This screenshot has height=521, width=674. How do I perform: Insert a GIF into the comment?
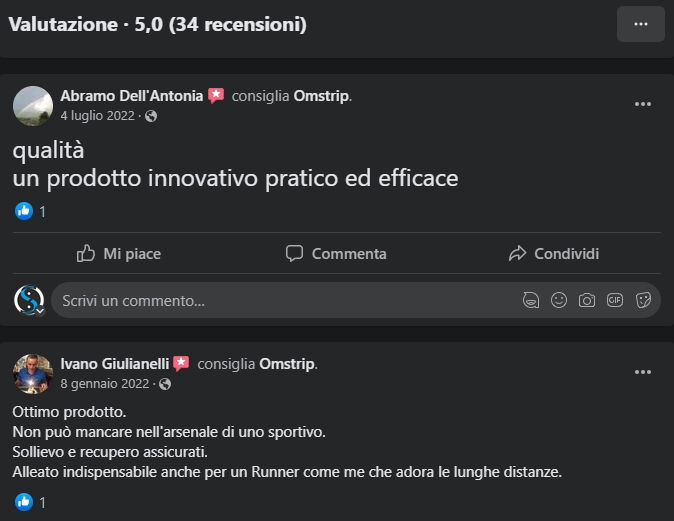(615, 300)
